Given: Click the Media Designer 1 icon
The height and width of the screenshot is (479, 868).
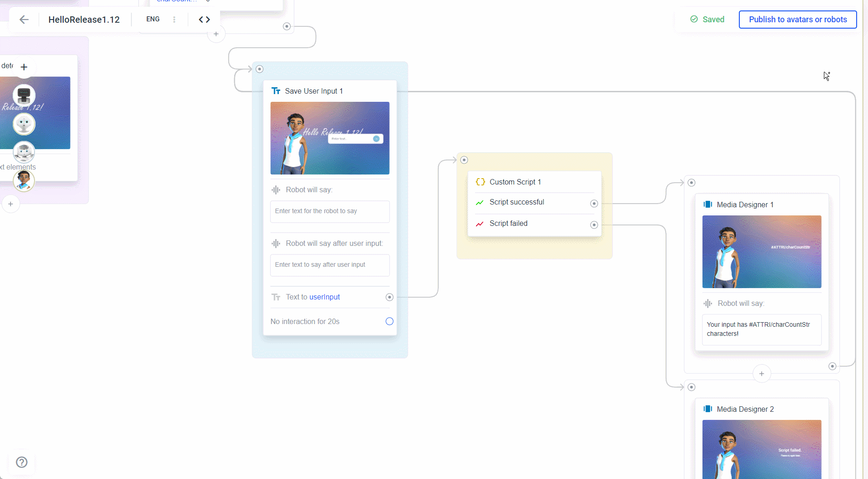Looking at the screenshot, I should click(707, 205).
